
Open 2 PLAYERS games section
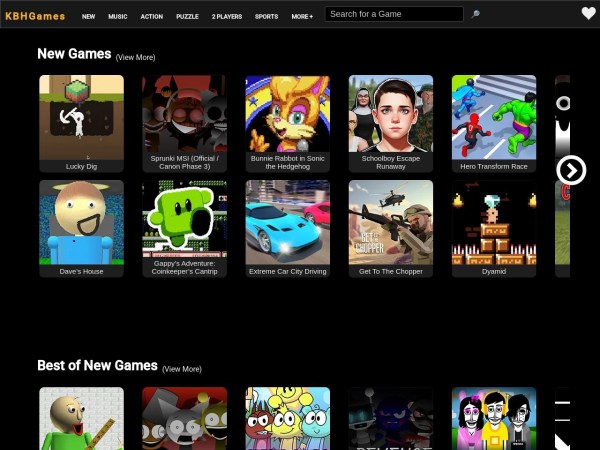[x=227, y=17]
